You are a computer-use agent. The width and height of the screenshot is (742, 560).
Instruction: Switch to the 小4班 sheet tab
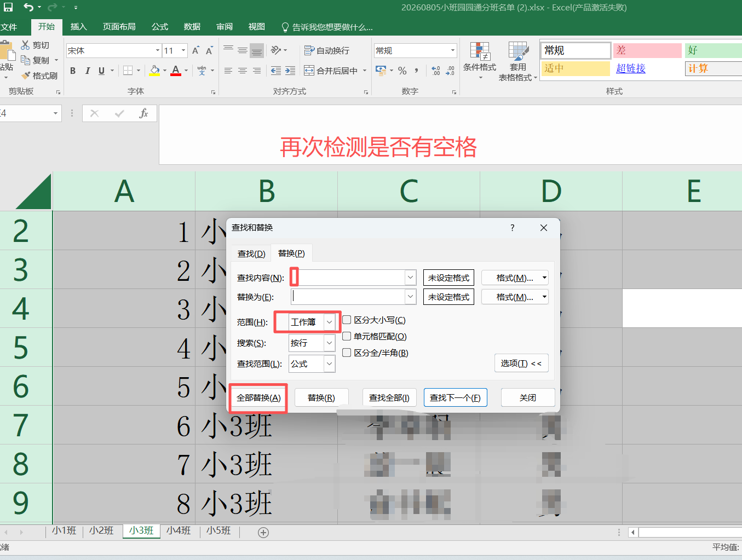coord(179,530)
